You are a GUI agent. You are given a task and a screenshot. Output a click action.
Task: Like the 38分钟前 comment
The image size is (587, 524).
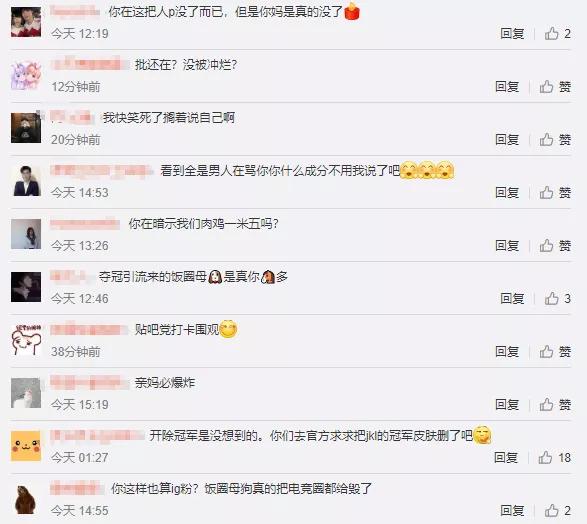pyautogui.click(x=555, y=351)
